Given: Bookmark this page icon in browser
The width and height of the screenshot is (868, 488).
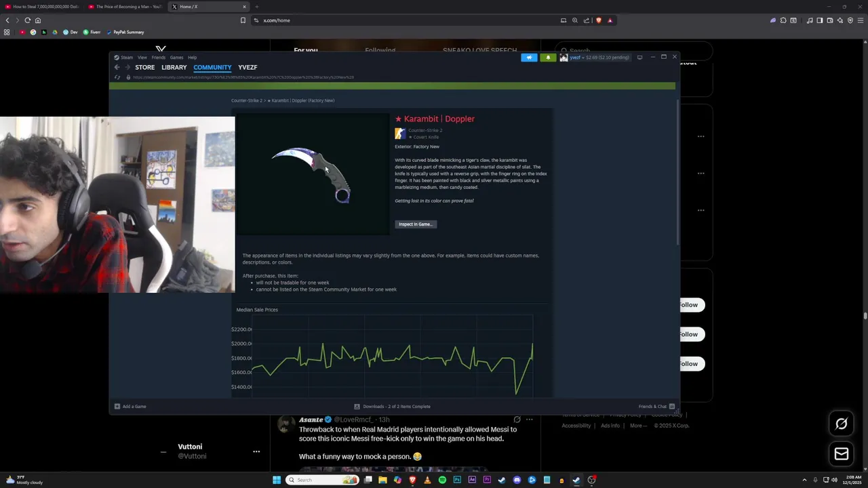Looking at the screenshot, I should [243, 20].
